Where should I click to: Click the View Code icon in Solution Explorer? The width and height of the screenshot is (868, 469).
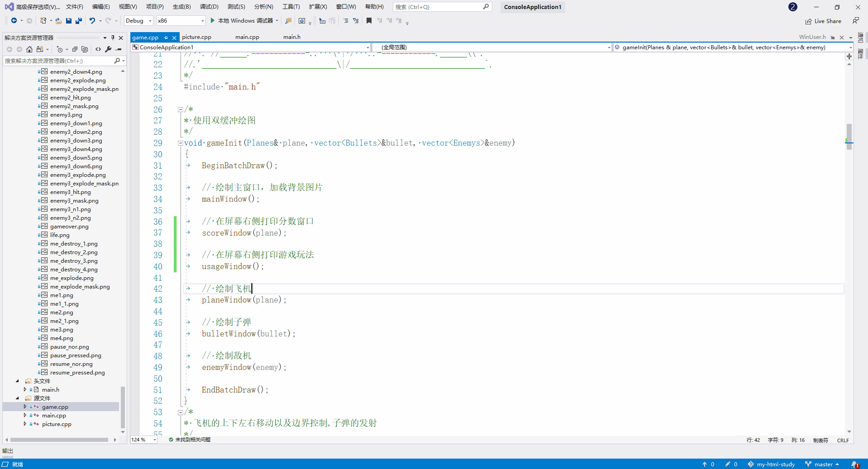(x=98, y=49)
